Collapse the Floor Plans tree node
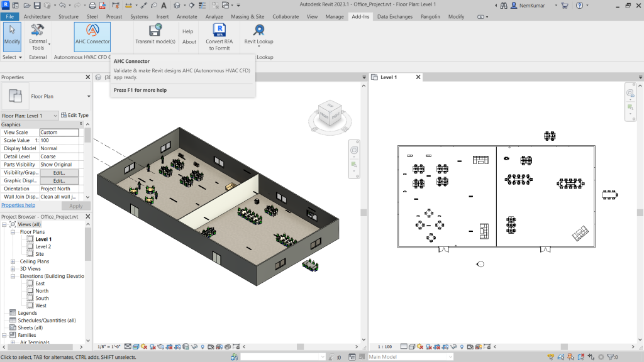 point(13,232)
